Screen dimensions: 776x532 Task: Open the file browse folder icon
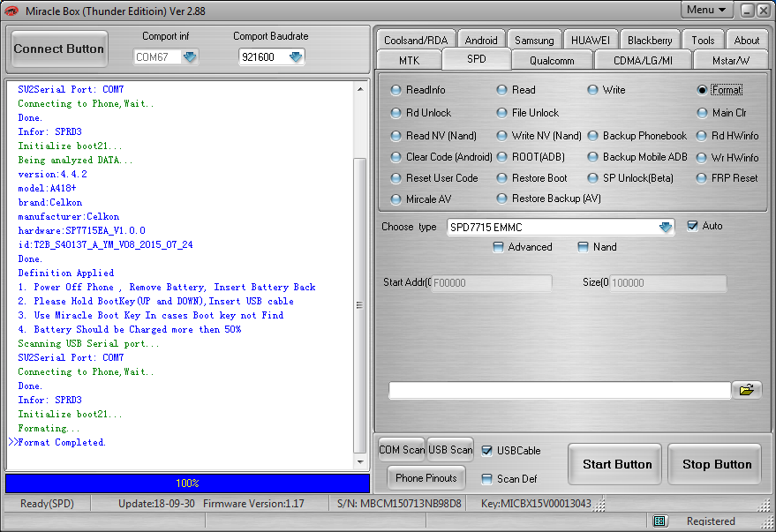coord(746,390)
